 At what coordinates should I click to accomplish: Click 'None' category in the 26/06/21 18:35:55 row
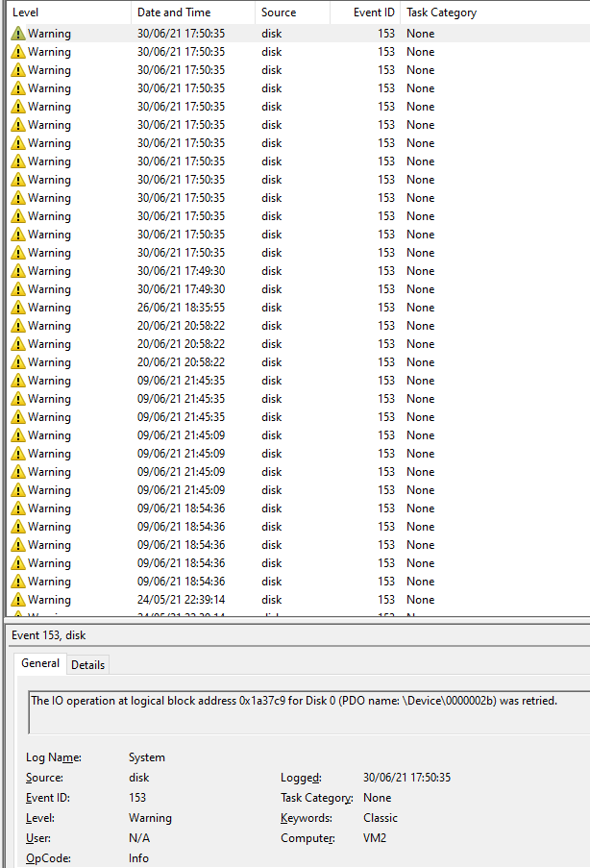pos(421,308)
